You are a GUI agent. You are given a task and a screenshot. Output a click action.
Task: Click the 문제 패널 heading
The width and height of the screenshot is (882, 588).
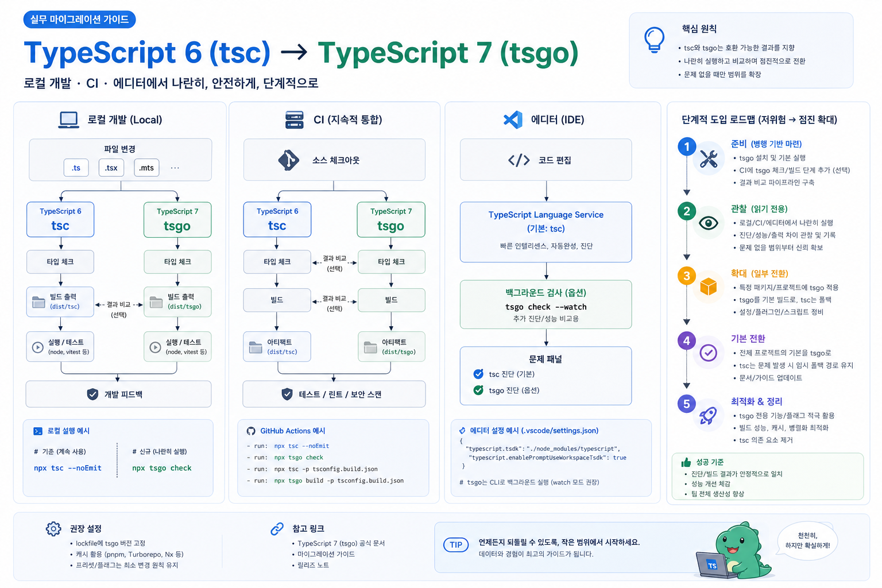point(546,359)
